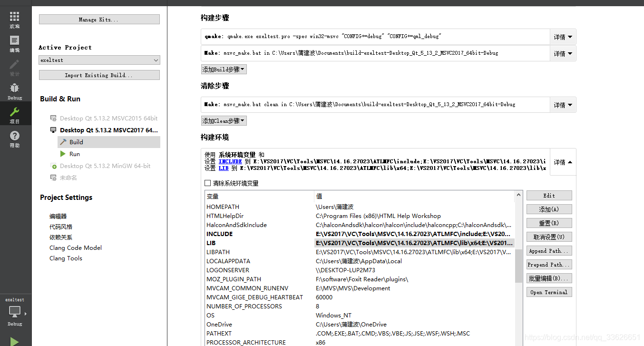Open the Design mode icon
Image resolution: width=644 pixels, height=346 pixels.
coord(15,68)
